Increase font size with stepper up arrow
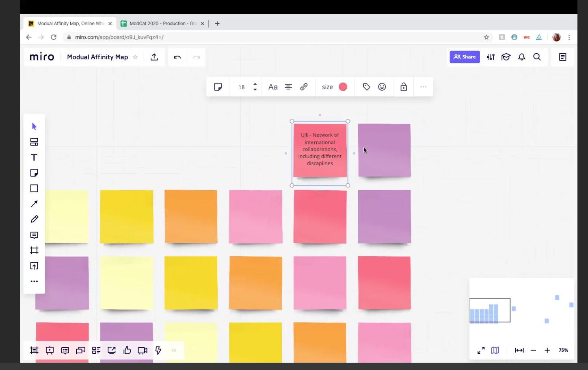 [x=255, y=84]
